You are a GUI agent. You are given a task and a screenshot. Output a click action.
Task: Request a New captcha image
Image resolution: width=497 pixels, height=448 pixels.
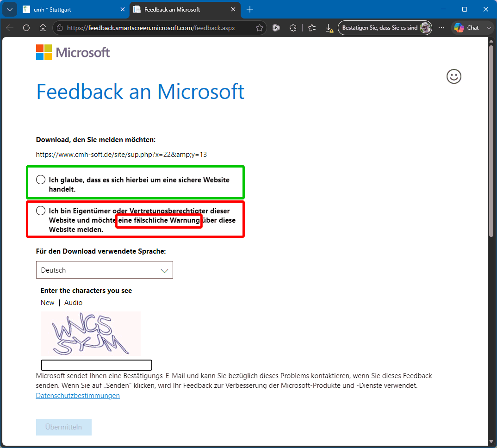48,303
